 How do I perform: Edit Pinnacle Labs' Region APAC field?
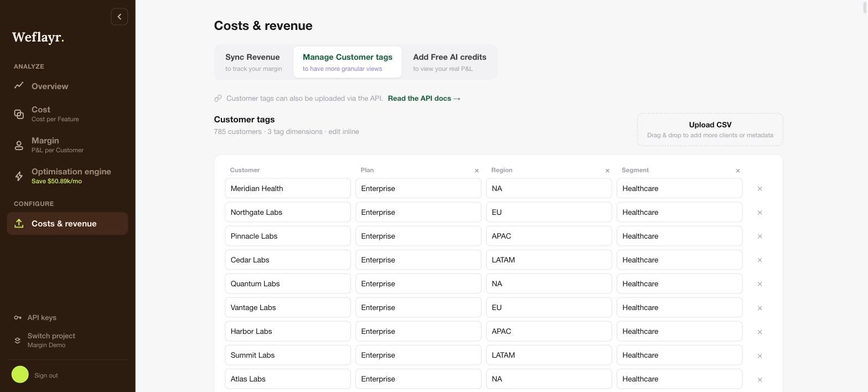549,236
